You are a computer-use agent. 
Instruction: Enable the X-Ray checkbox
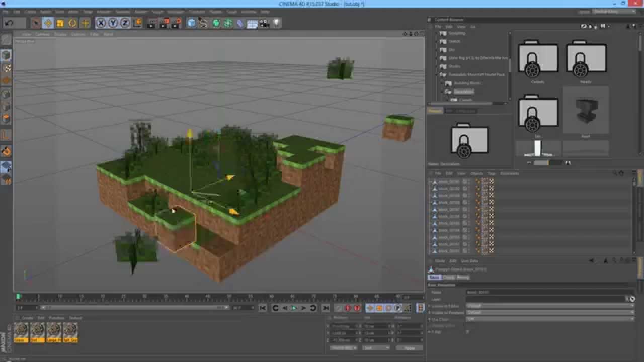(468, 331)
